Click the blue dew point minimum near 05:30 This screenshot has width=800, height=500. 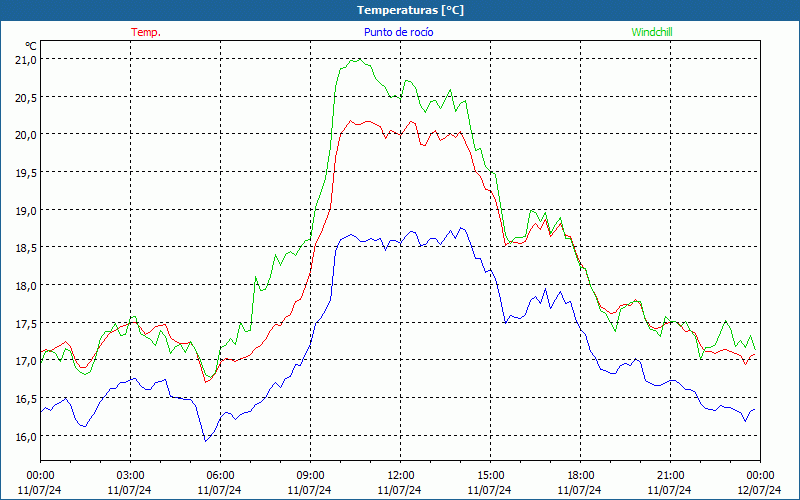pos(205,441)
